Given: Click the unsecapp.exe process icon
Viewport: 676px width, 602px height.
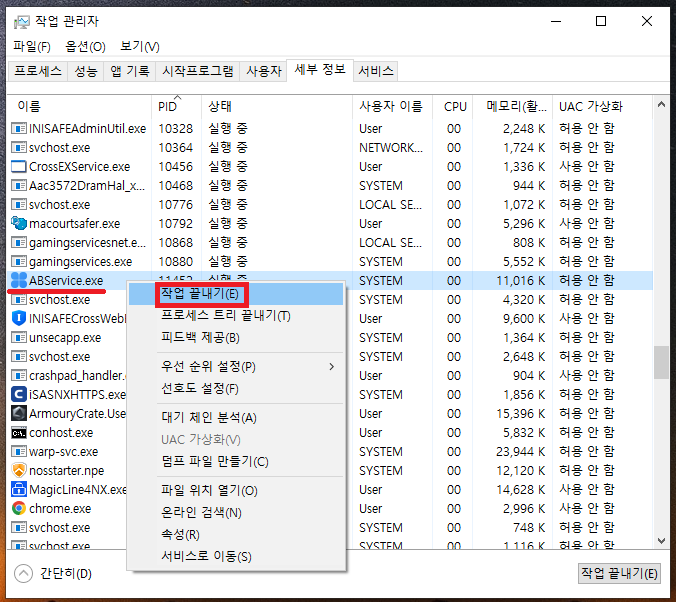Looking at the screenshot, I should point(19,337).
